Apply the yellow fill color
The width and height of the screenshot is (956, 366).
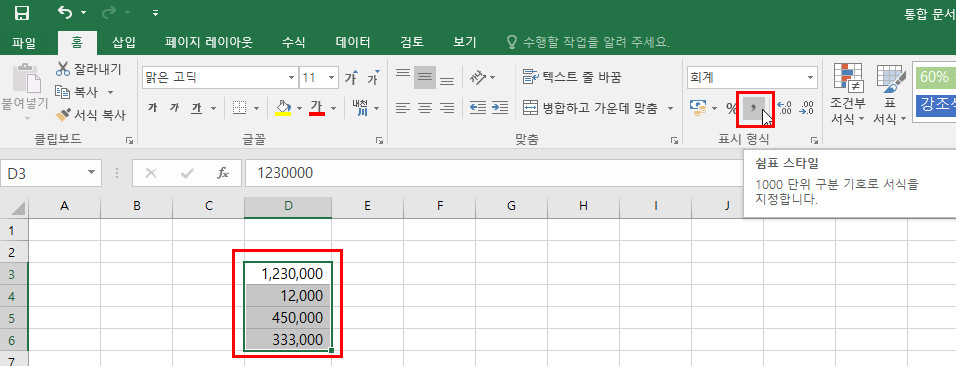[283, 108]
